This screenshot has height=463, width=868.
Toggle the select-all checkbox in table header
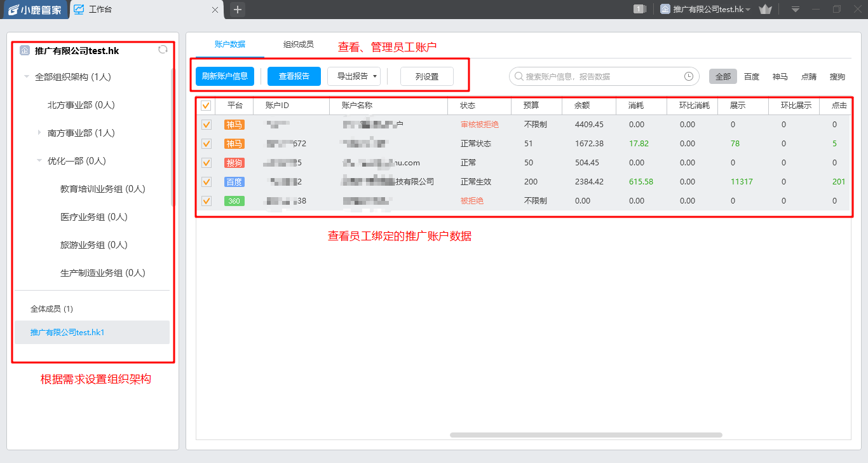[x=207, y=106]
